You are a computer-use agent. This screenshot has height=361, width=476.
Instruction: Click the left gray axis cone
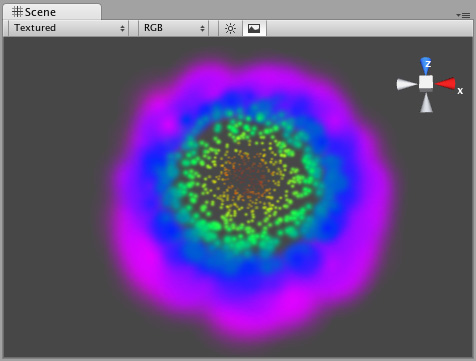tap(407, 84)
